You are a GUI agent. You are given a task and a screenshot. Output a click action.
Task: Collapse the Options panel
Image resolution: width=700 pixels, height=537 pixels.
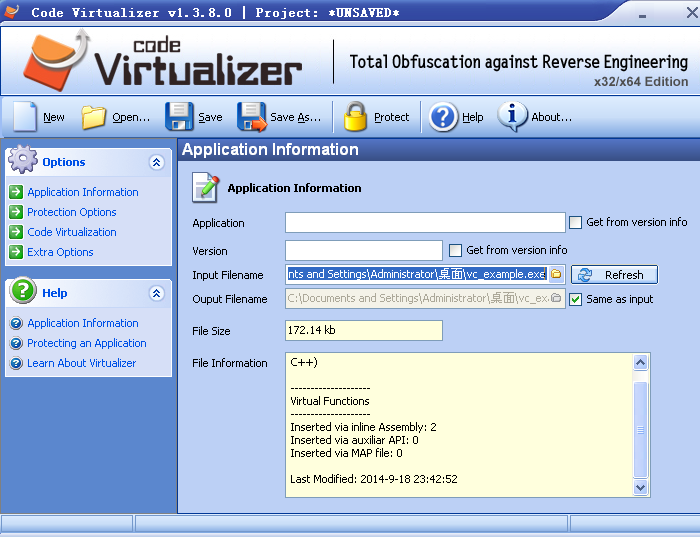coord(156,162)
